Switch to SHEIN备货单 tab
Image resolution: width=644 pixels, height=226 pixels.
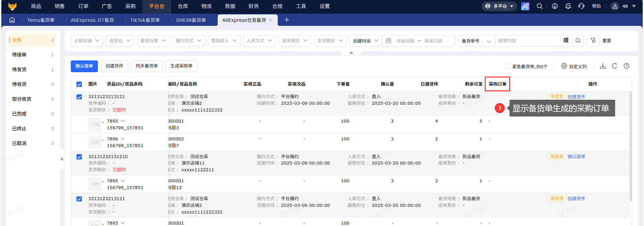tap(191, 20)
